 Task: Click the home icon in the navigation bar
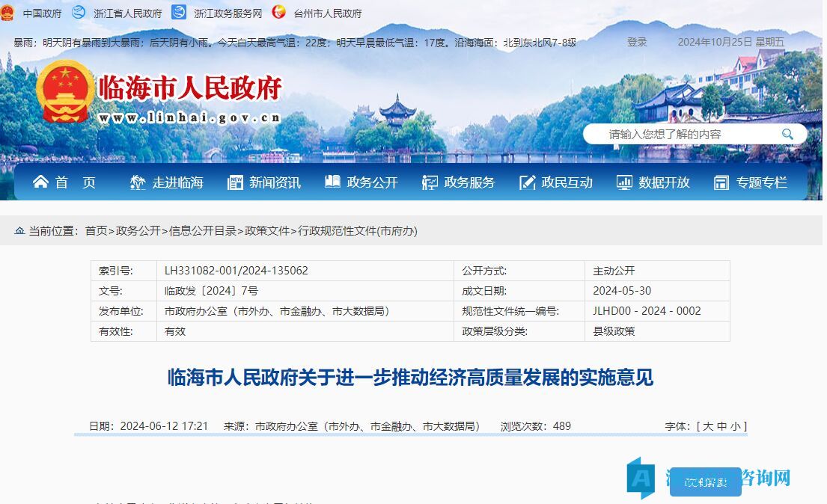point(40,182)
